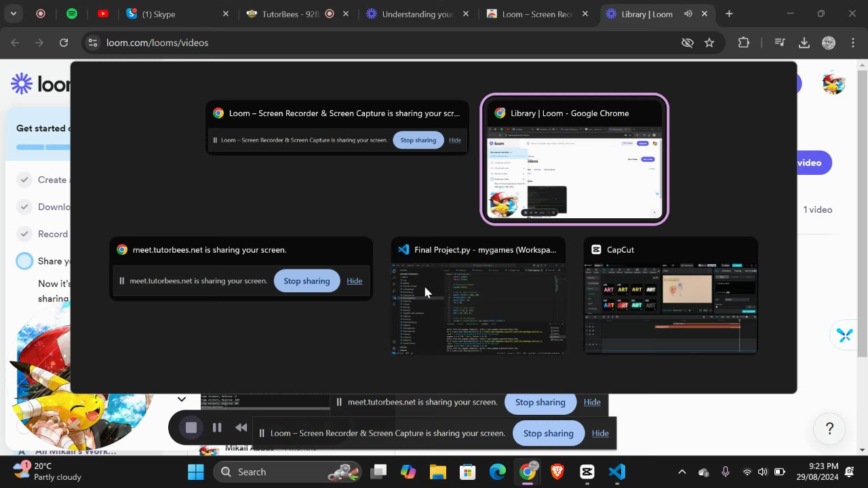Screen dimensions: 868x488
Task: Click the Loom logo in the sidebar
Action: click(39, 83)
